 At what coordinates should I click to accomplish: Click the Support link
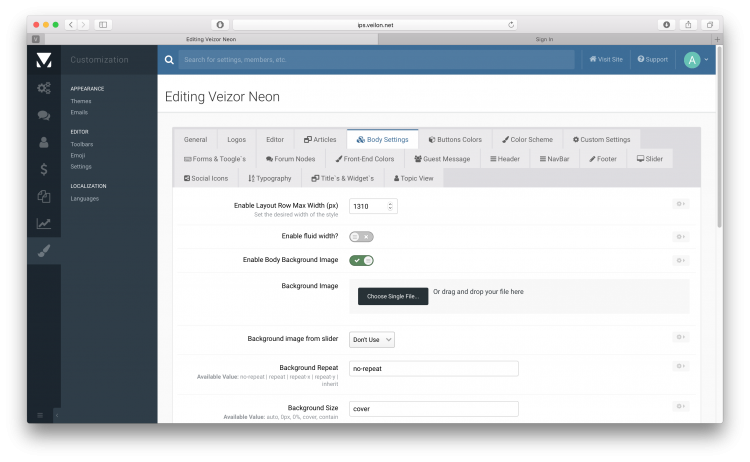point(652,59)
